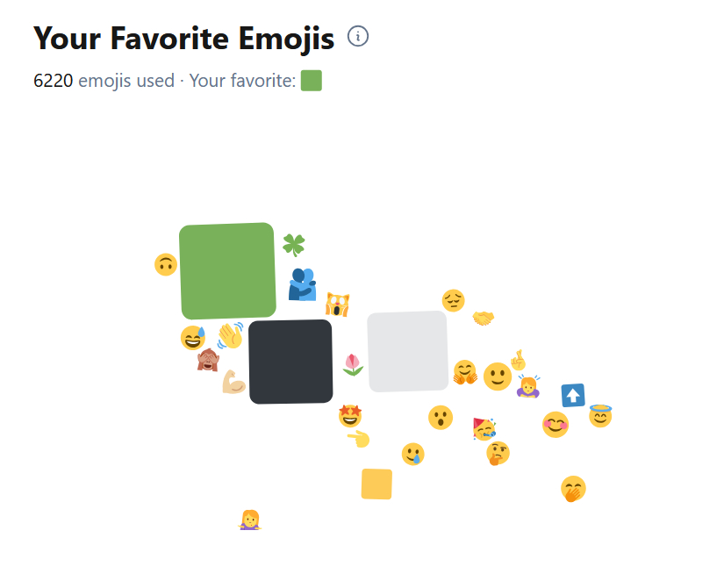This screenshot has width=724, height=588.
Task: Click the handshake emoji
Action: (484, 318)
